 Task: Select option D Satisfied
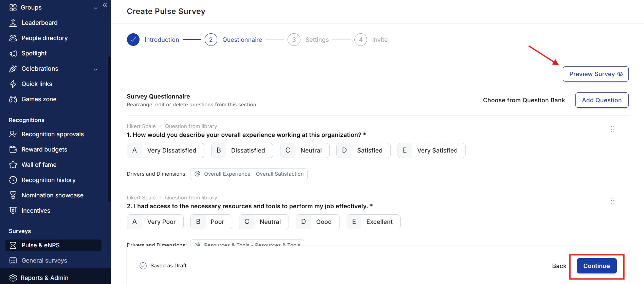363,150
